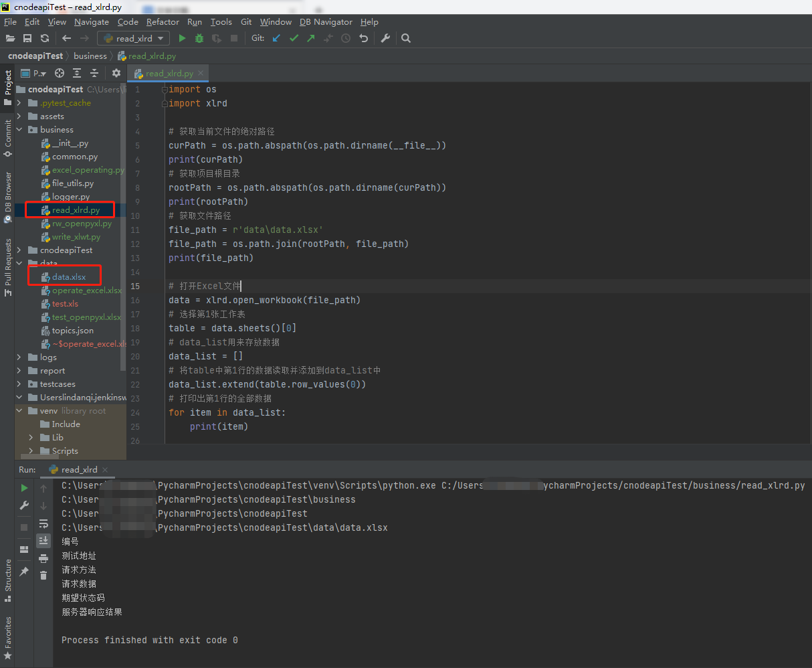Viewport: 812px width, 668px height.
Task: Click the Expand All icon in Project panel
Action: pyautogui.click(x=77, y=73)
